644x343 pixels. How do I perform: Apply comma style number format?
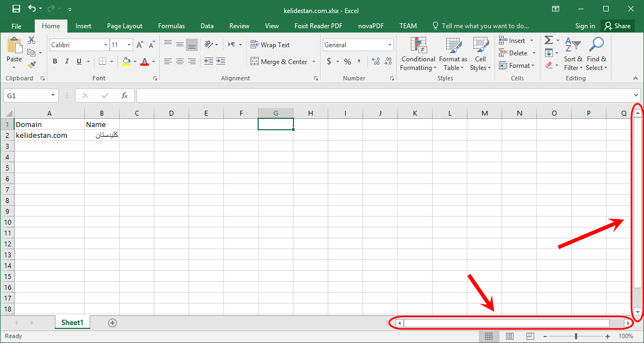point(359,61)
